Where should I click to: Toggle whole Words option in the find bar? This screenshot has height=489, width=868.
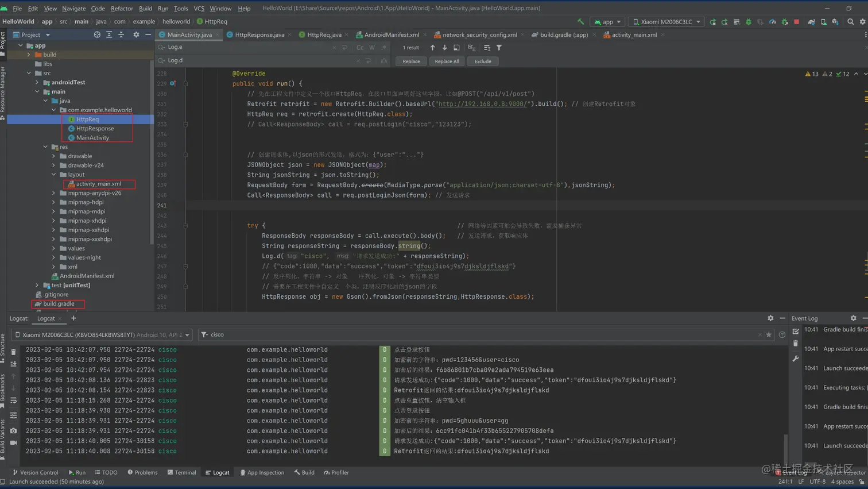[x=372, y=48]
